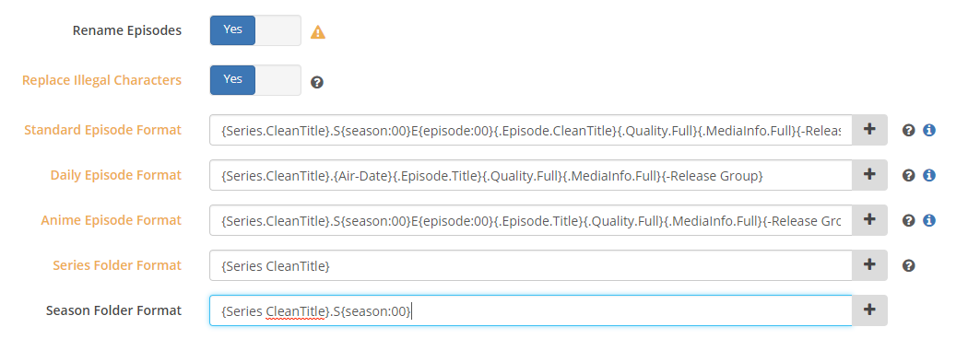Click into the Anime Episode Format field
This screenshot has width=980, height=339.
[x=531, y=220]
